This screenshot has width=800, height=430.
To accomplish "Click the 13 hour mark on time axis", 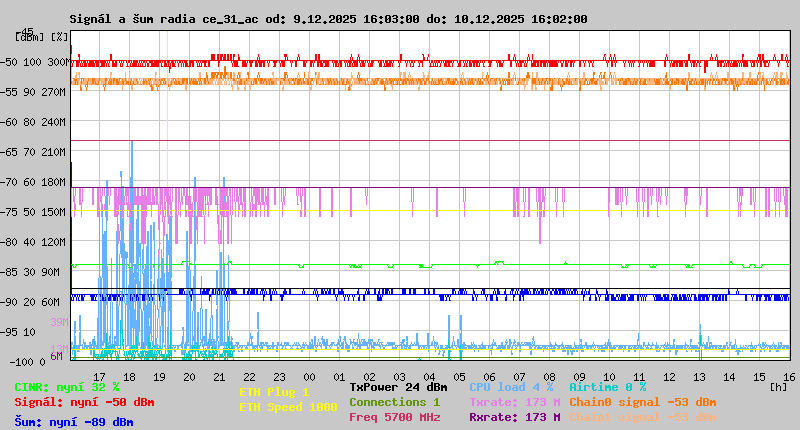I will (x=699, y=376).
